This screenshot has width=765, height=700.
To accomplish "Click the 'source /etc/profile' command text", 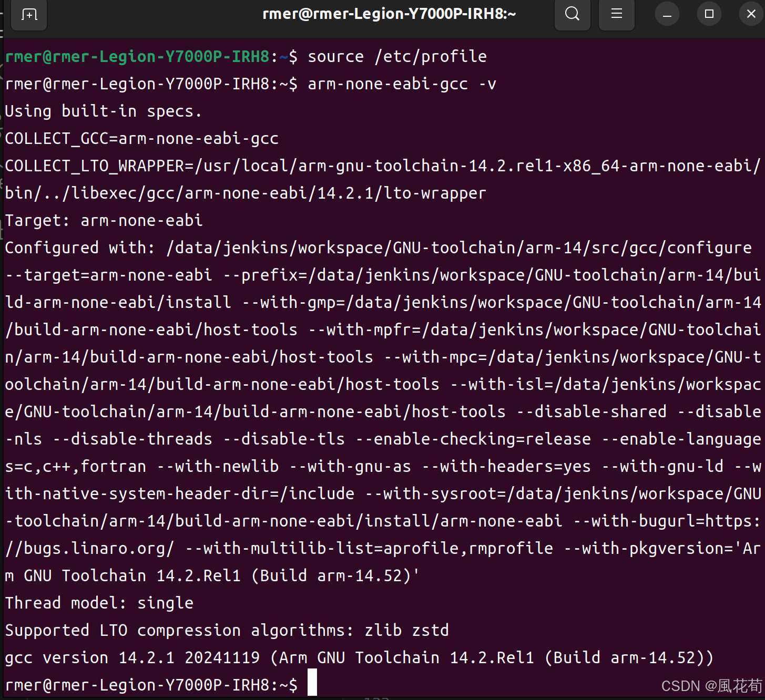I will pos(397,56).
